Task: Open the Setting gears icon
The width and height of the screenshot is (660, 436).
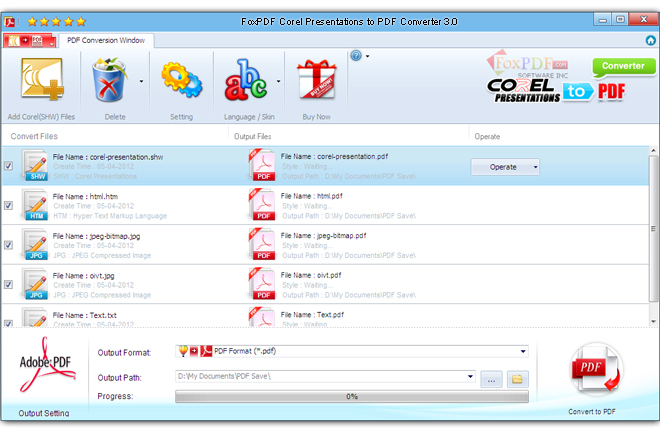Action: (181, 80)
